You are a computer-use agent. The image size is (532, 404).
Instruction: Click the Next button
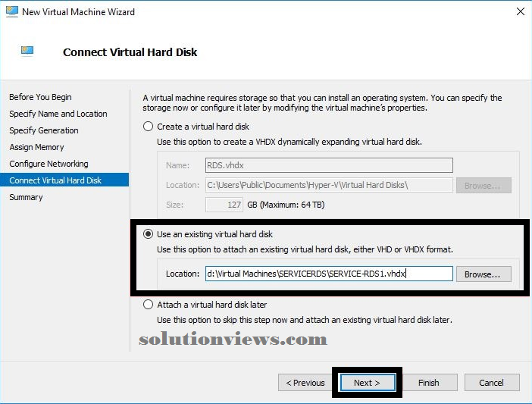point(367,383)
